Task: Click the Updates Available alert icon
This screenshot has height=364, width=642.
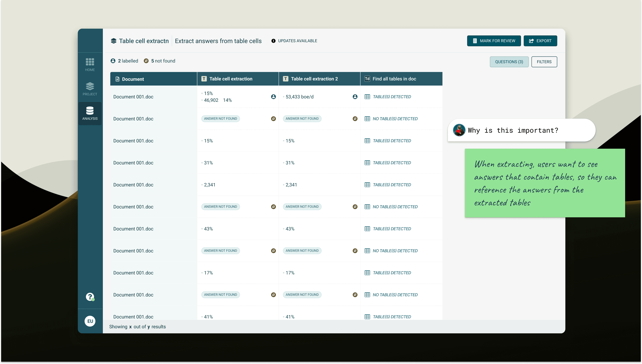Action: click(x=273, y=41)
